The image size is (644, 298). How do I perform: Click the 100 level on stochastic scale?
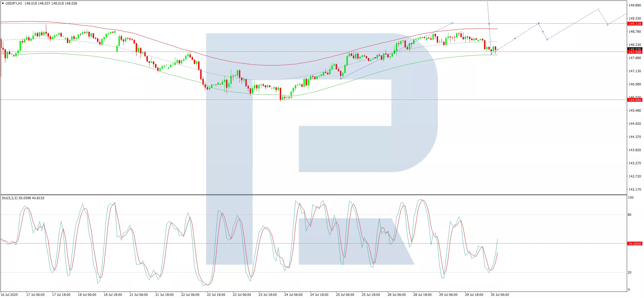(x=630, y=198)
